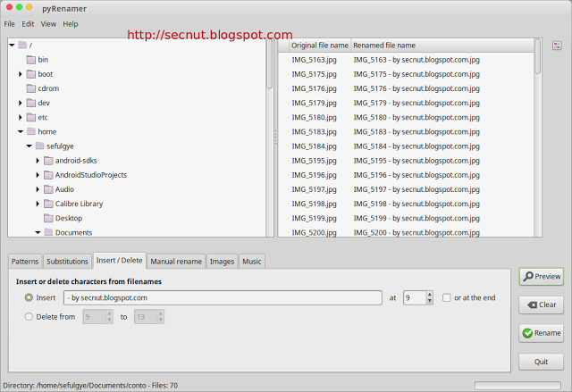Click the Desktop folder icon
Viewport: 572px width, 392px height.
[x=48, y=218]
